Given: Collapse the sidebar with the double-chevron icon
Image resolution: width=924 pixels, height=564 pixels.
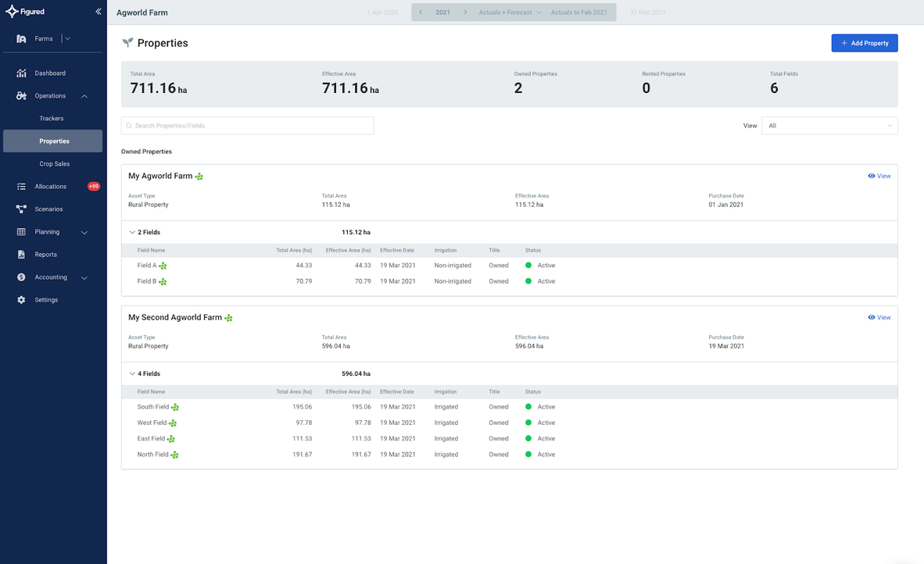Looking at the screenshot, I should (x=98, y=11).
